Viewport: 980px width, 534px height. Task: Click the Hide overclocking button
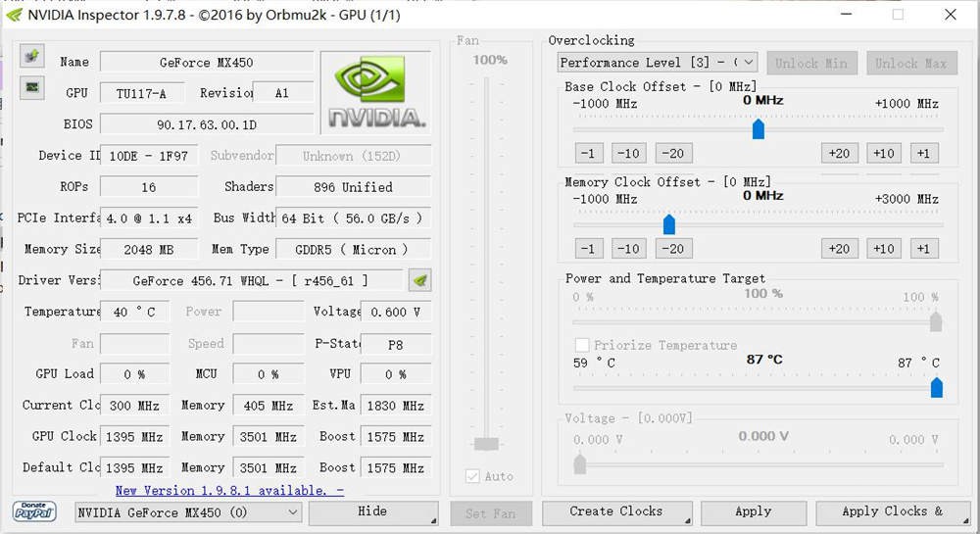pyautogui.click(x=373, y=512)
